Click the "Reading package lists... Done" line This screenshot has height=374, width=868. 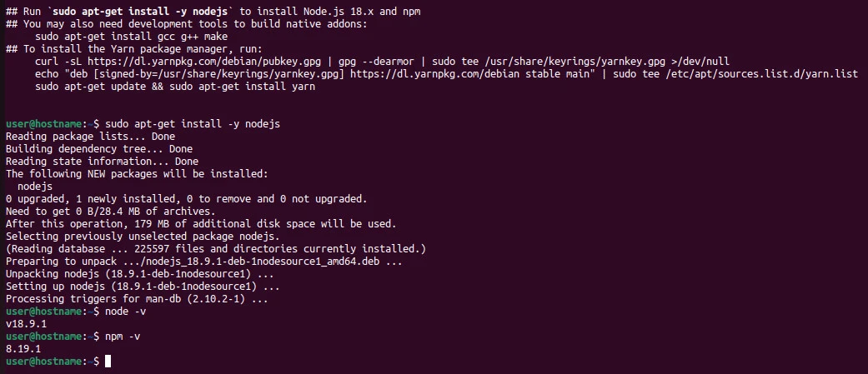click(x=90, y=136)
